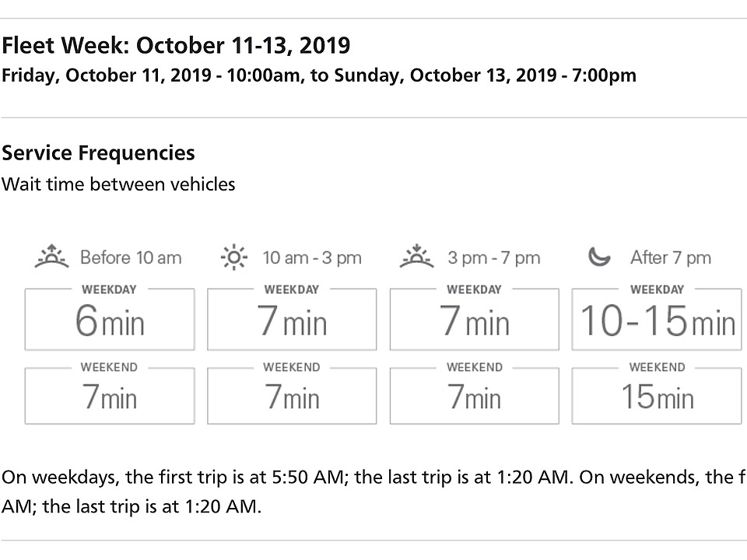
Task: Select the weekend 7 min box for 10 am - 3 pm
Action: tap(292, 395)
